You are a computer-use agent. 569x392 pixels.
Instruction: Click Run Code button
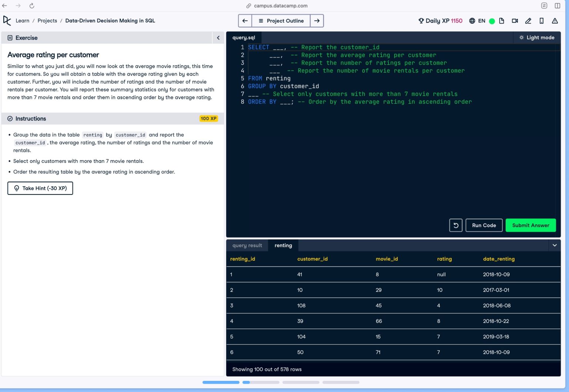click(x=484, y=225)
